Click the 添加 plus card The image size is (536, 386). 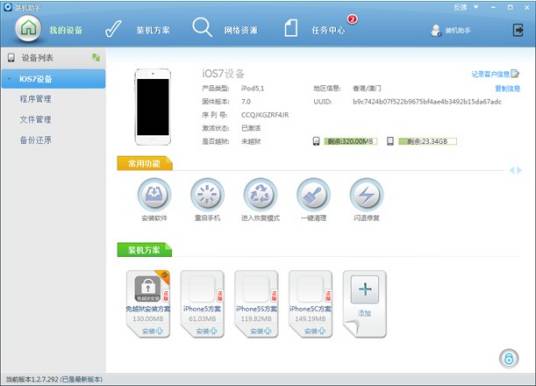point(365,304)
